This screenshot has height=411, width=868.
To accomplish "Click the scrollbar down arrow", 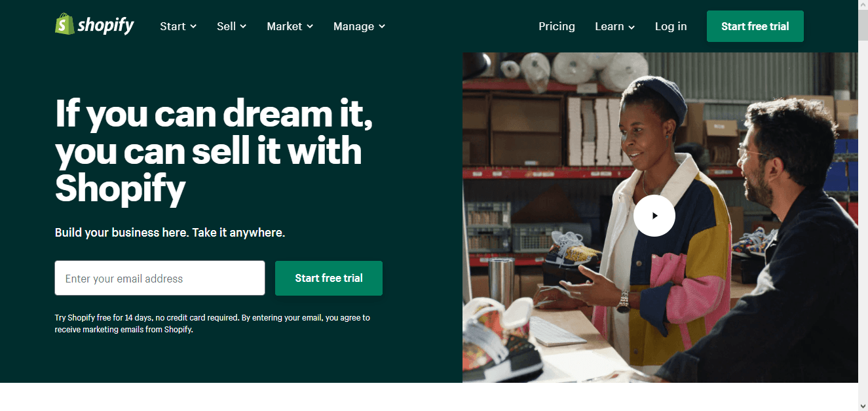I will 863,405.
